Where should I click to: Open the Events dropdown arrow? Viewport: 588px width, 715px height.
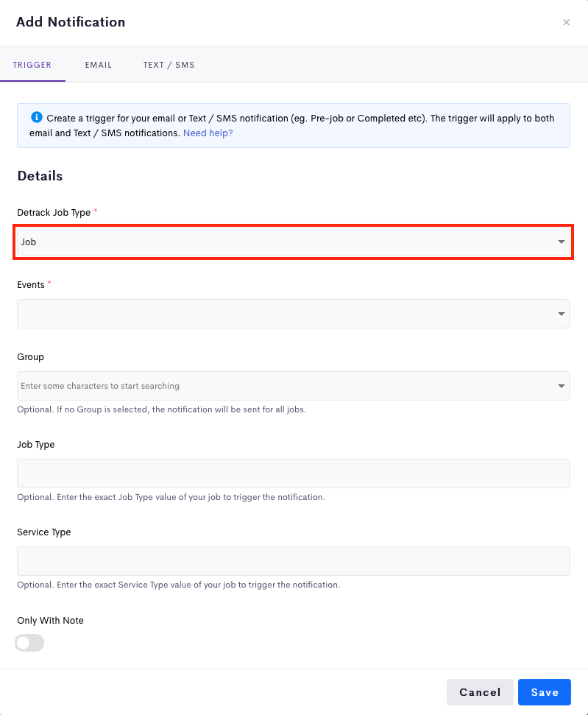click(x=561, y=314)
